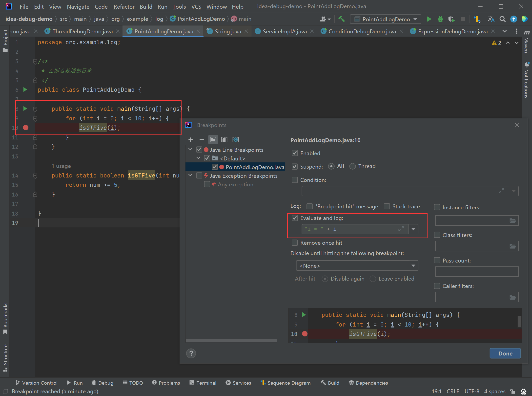
Task: Open the help question mark button
Action: (191, 353)
